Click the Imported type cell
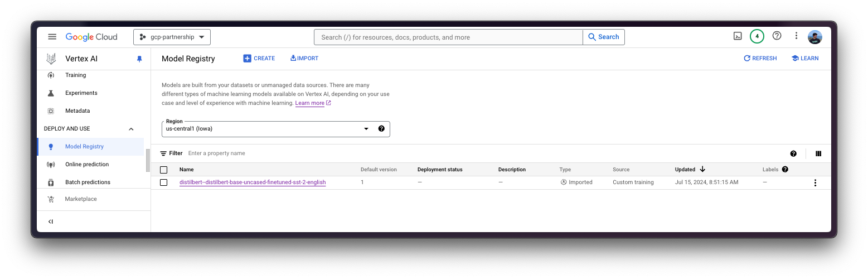The width and height of the screenshot is (868, 279). click(576, 182)
